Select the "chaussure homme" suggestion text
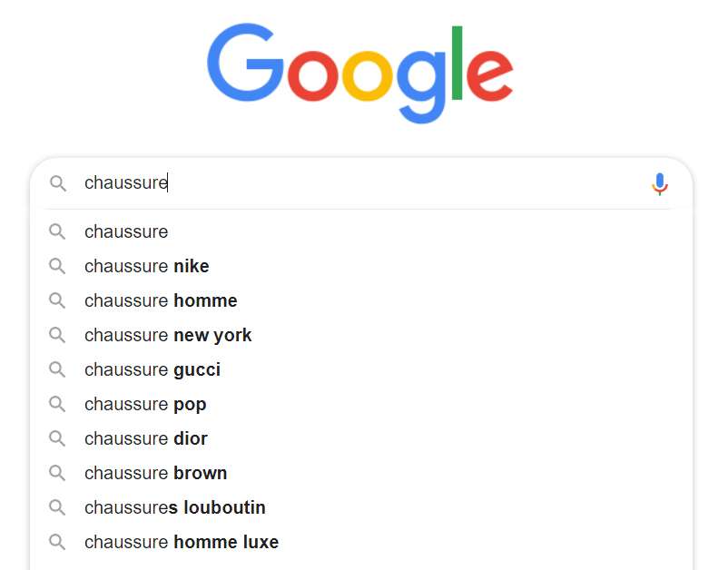The width and height of the screenshot is (728, 570). pyautogui.click(x=161, y=300)
